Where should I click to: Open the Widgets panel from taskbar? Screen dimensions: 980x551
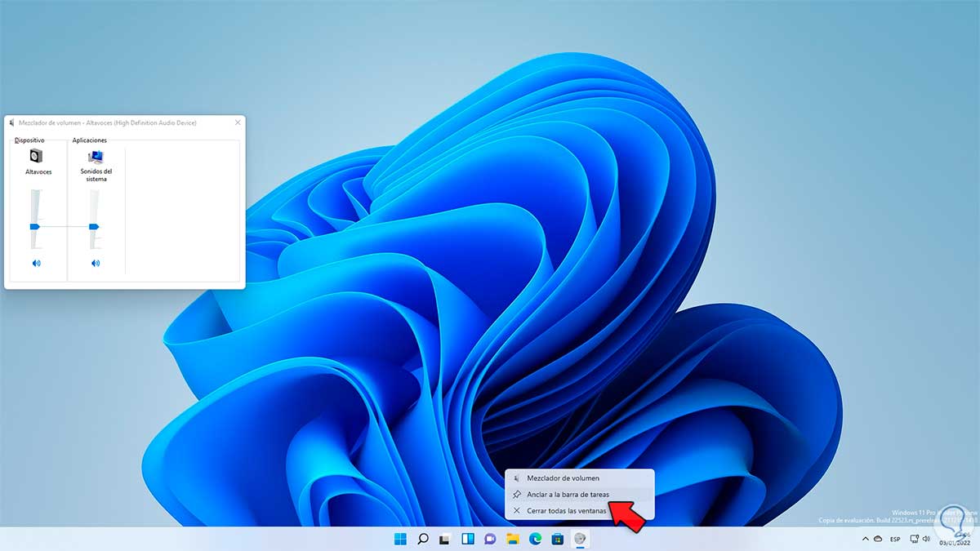coord(468,539)
